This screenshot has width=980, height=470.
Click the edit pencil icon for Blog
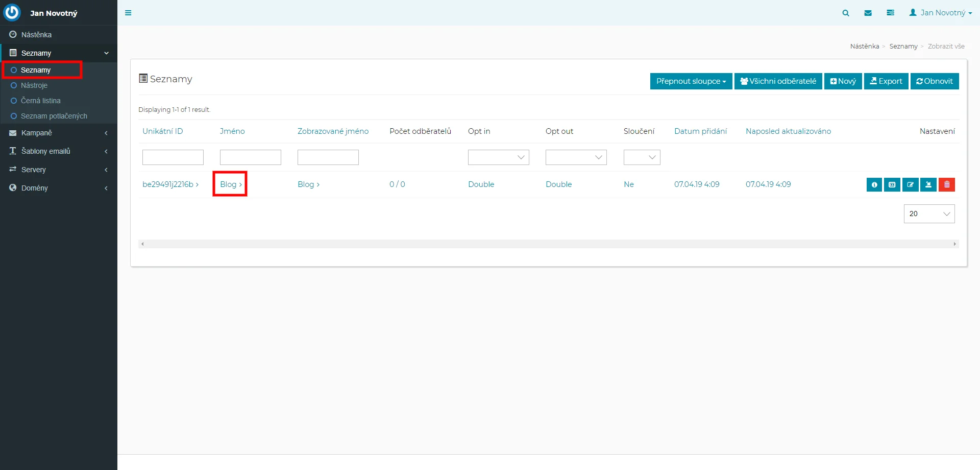[910, 184]
